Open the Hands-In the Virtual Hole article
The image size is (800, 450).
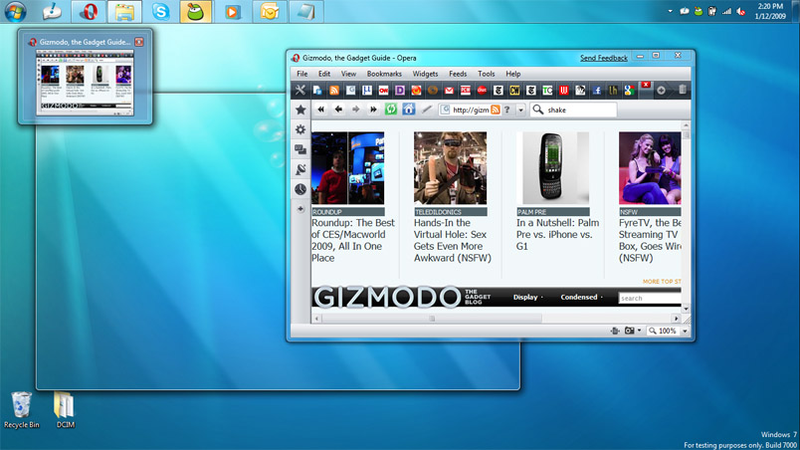point(452,240)
